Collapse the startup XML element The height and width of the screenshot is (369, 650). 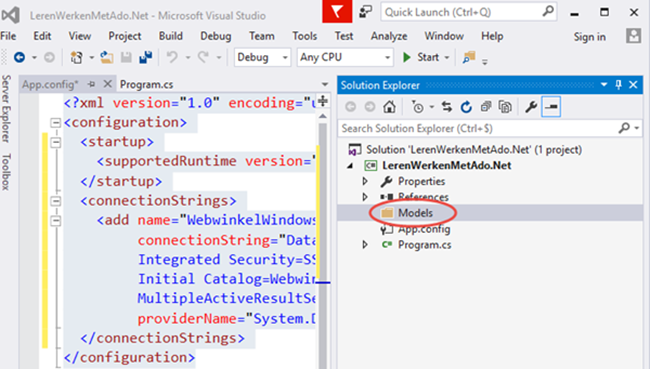pyautogui.click(x=55, y=143)
